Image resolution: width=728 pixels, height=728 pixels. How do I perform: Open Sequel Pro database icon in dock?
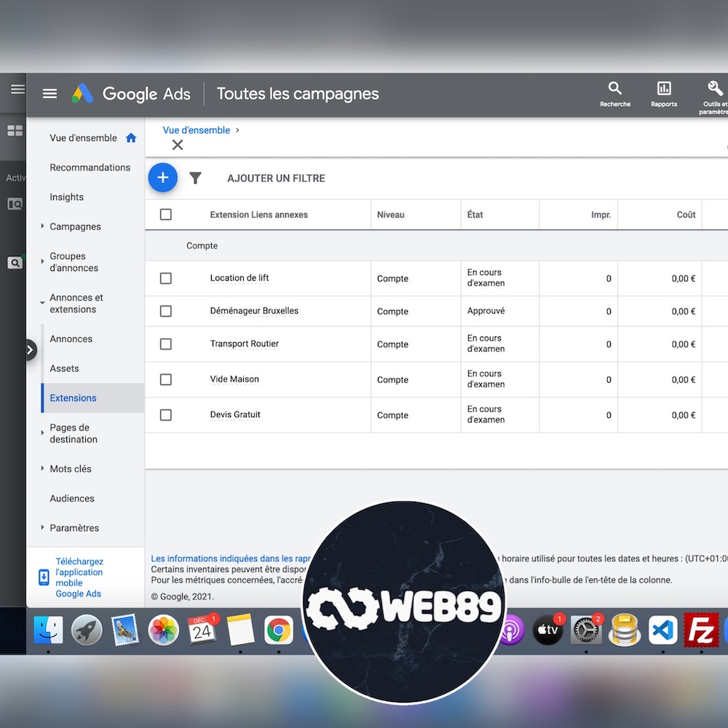625,630
